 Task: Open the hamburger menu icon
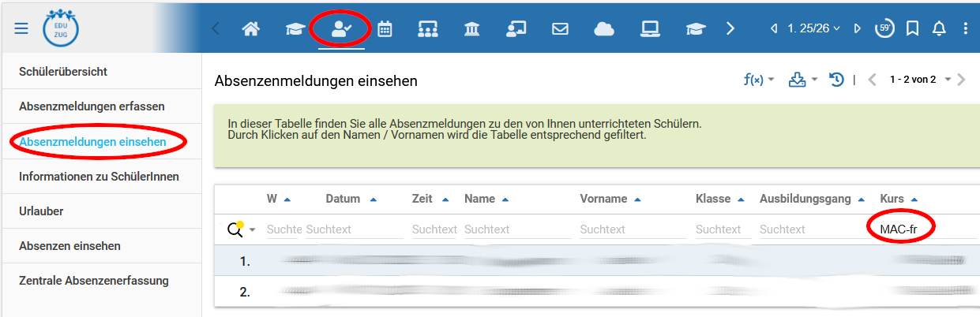tap(21, 28)
